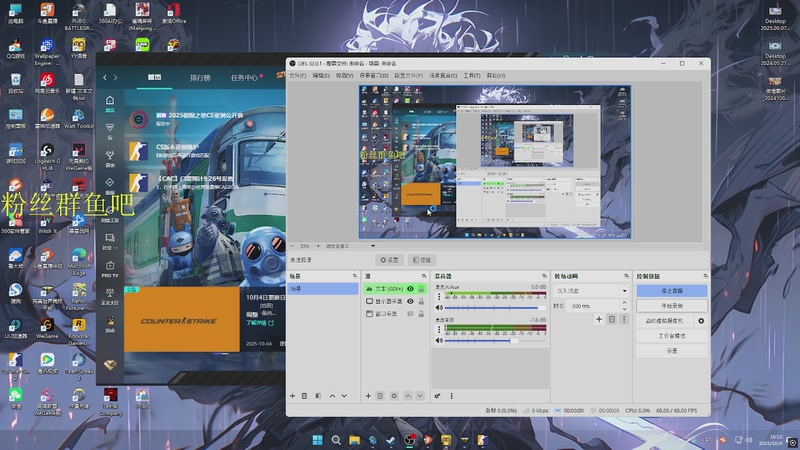Open preview scaling dropdown below preview
This screenshot has width=800, height=450.
(x=350, y=246)
